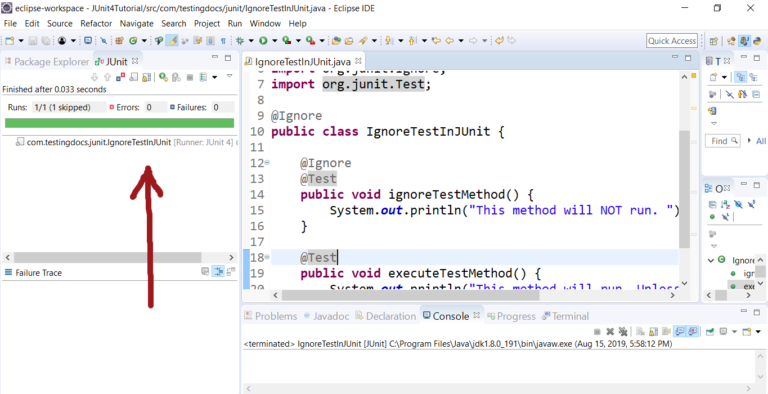Expand JUnit test run history dropdown
Viewport: 768px width, 394px height.
point(215,77)
